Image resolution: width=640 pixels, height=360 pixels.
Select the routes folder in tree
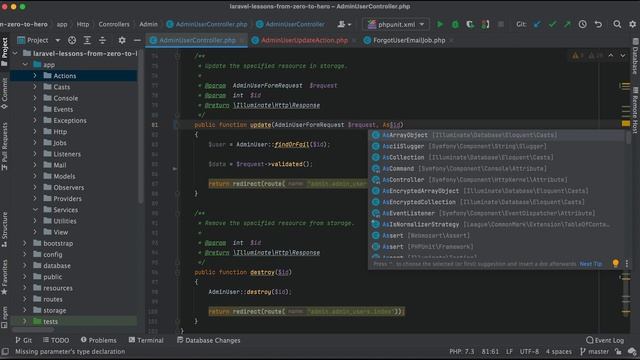click(x=53, y=299)
